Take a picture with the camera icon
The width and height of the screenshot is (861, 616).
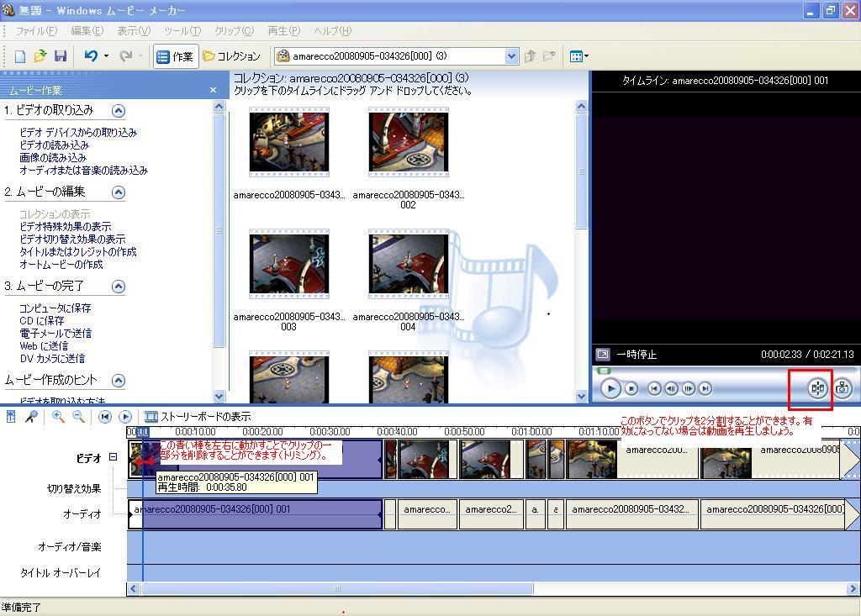[843, 388]
